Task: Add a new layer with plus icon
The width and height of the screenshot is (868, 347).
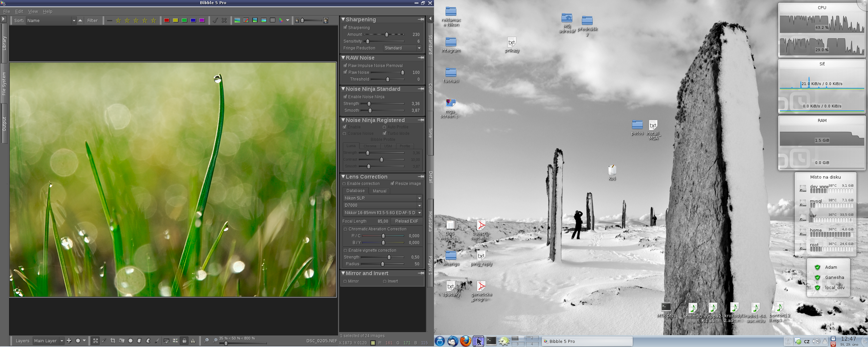Action: point(69,341)
